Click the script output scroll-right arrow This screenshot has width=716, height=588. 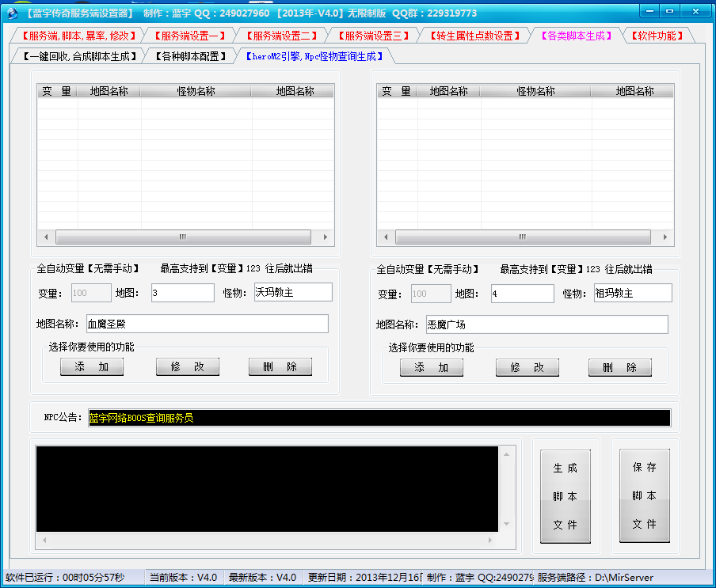pyautogui.click(x=490, y=540)
